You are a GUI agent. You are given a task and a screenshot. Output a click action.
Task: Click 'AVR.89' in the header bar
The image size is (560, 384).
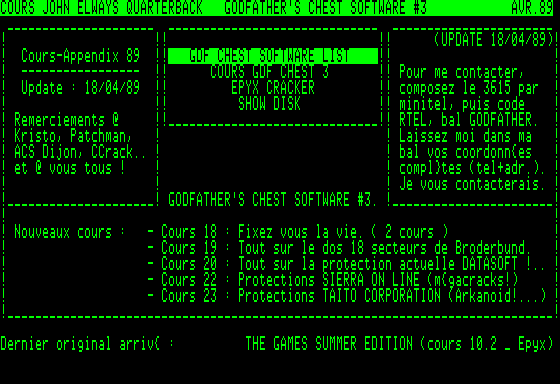(x=532, y=8)
